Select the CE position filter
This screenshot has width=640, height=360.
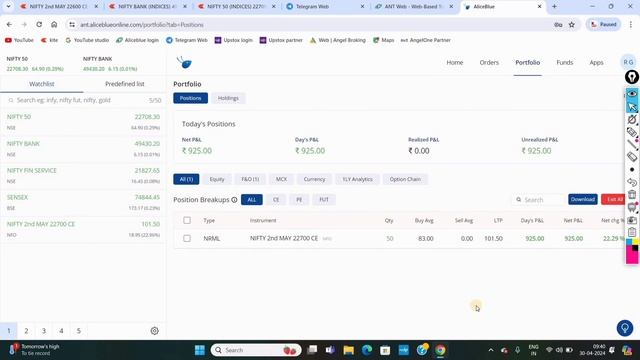click(276, 200)
